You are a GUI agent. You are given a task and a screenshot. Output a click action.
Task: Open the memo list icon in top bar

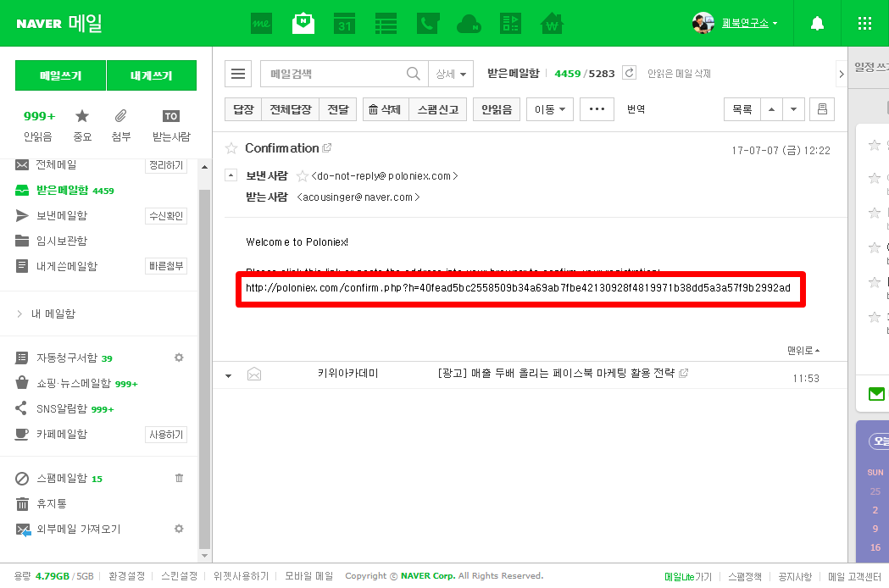(x=386, y=24)
